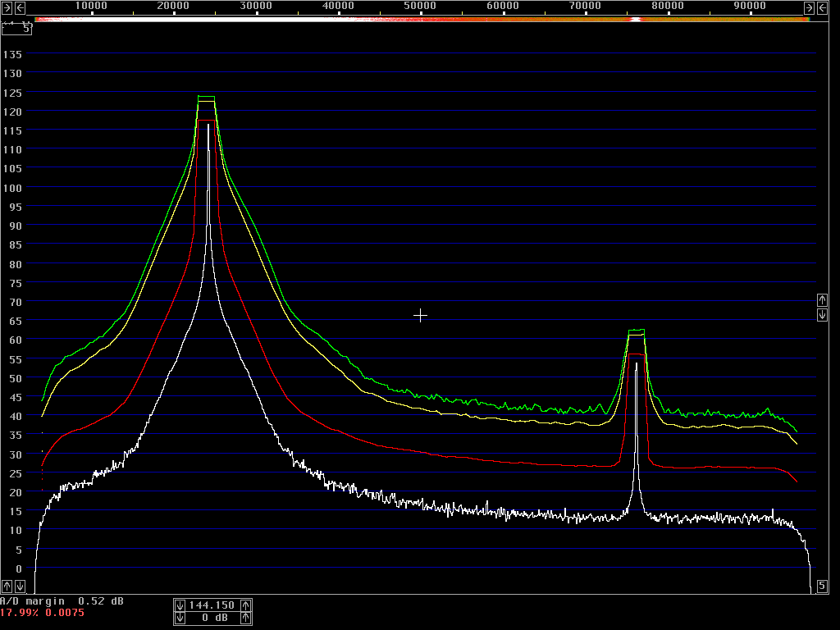The height and width of the screenshot is (630, 840).
Task: Click the 100 dB scale label
Action: point(12,188)
